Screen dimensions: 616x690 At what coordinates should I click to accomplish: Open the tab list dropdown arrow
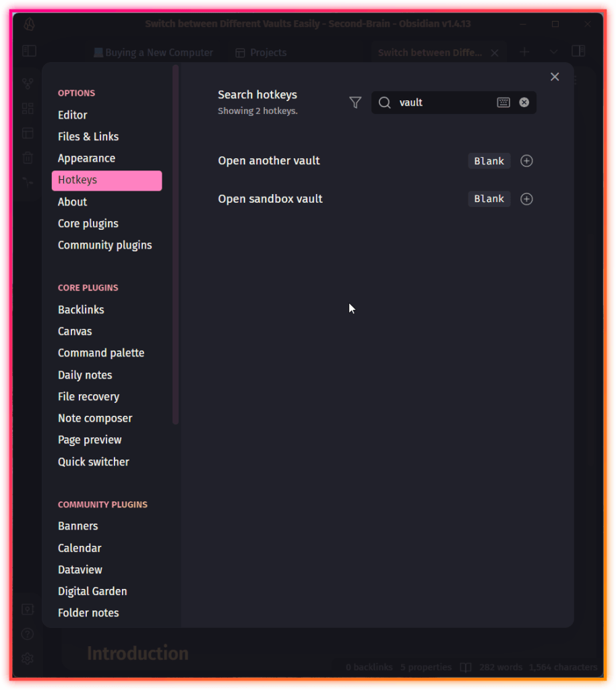[553, 52]
